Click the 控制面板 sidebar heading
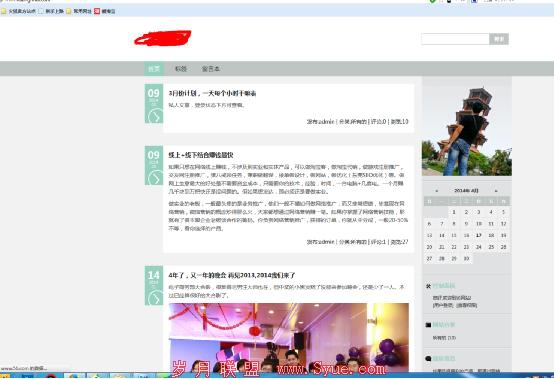This screenshot has width=554, height=379. tap(444, 286)
